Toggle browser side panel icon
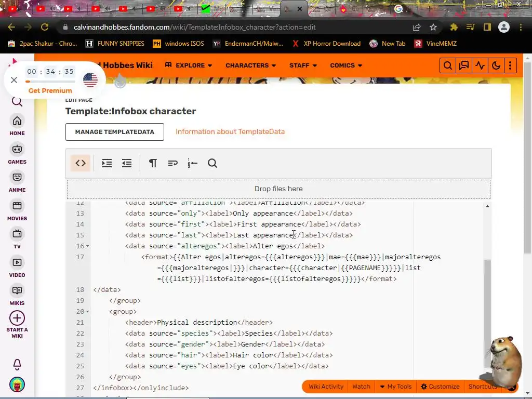This screenshot has width=532, height=399. (487, 27)
